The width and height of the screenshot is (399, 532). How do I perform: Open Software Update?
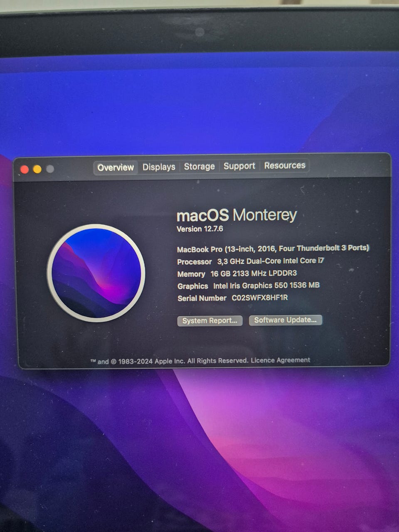tap(285, 320)
